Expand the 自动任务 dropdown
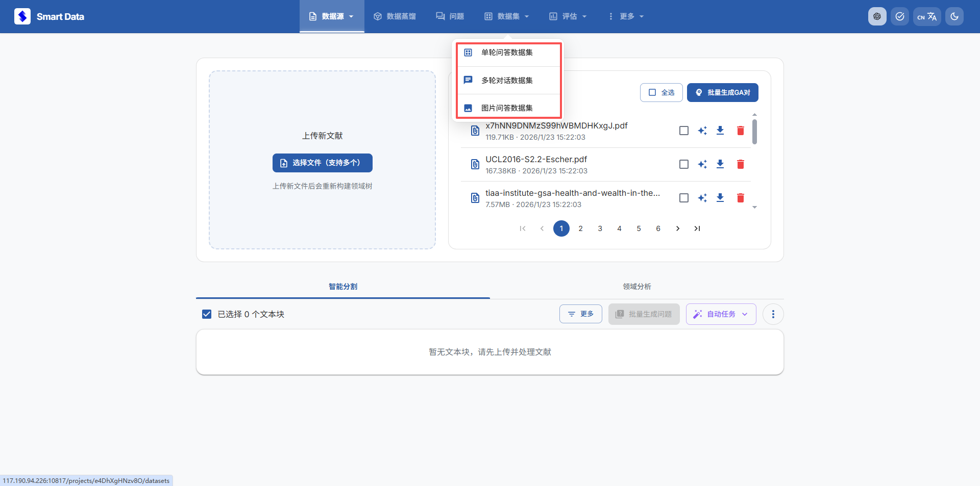 click(x=721, y=314)
